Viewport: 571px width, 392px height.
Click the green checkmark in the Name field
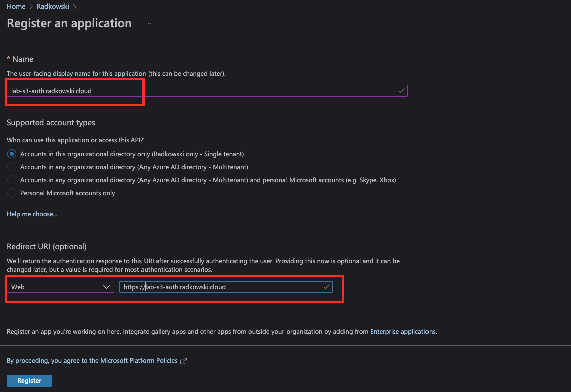click(x=402, y=91)
